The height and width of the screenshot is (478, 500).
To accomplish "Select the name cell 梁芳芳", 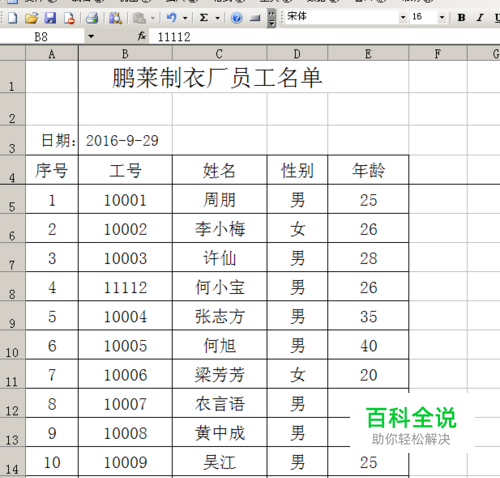I will (219, 374).
